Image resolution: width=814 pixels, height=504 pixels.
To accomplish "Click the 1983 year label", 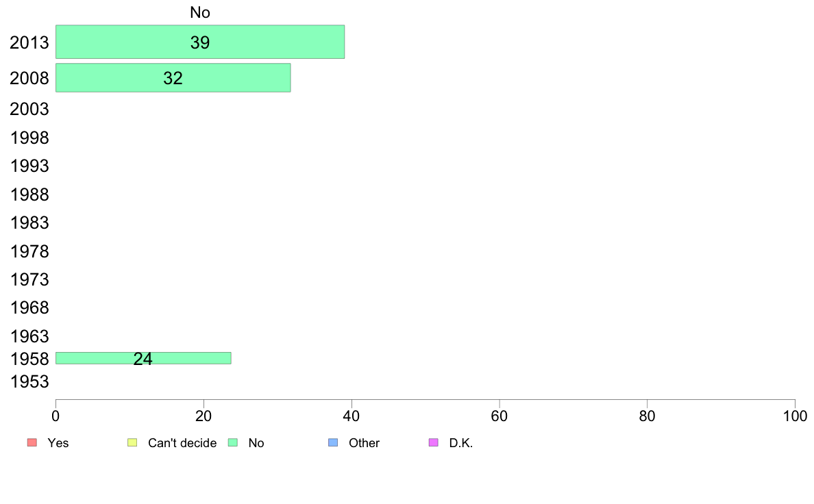I will click(x=29, y=223).
